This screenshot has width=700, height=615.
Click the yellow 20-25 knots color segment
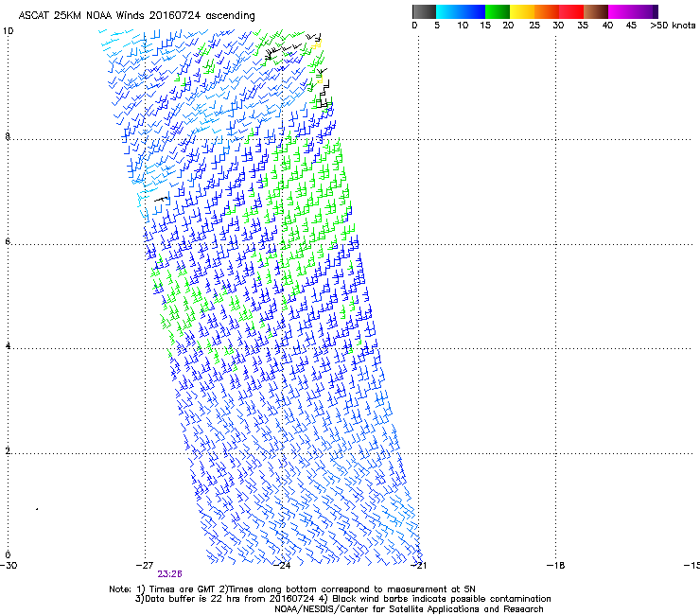tap(522, 11)
